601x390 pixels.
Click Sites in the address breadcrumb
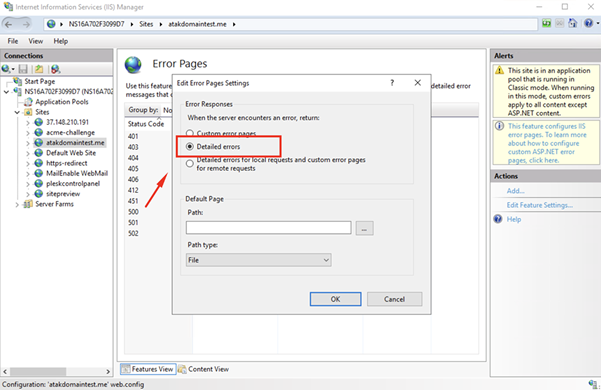pyautogui.click(x=146, y=24)
